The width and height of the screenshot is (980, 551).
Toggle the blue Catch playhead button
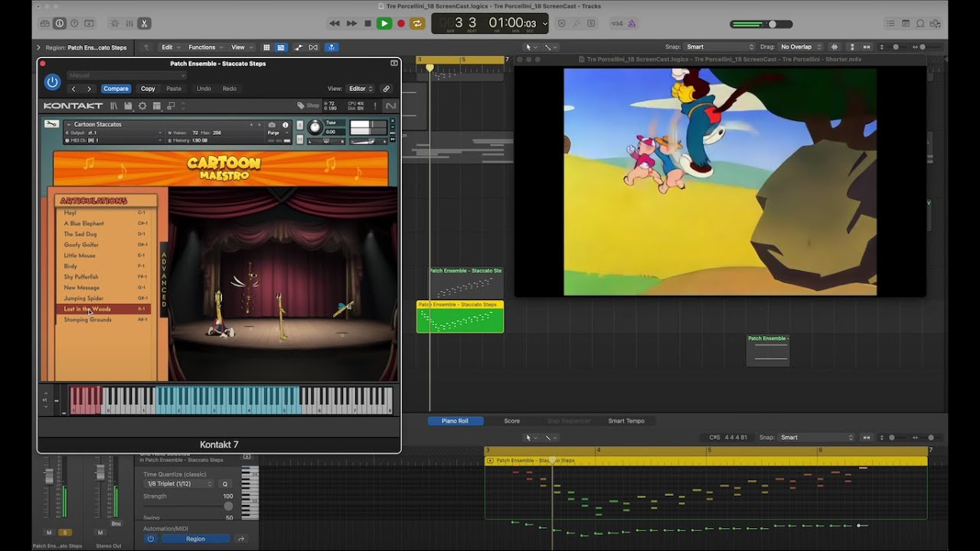tap(331, 47)
